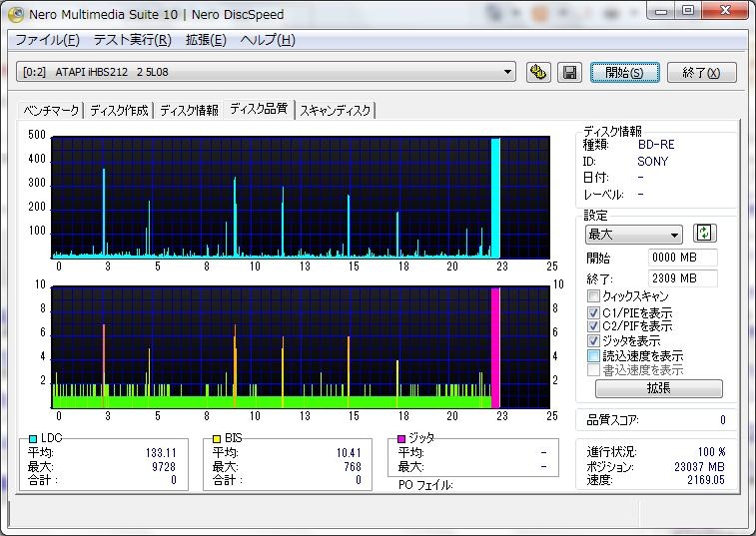Open the テスト実行(R) menu
The width and height of the screenshot is (756, 536).
click(133, 40)
